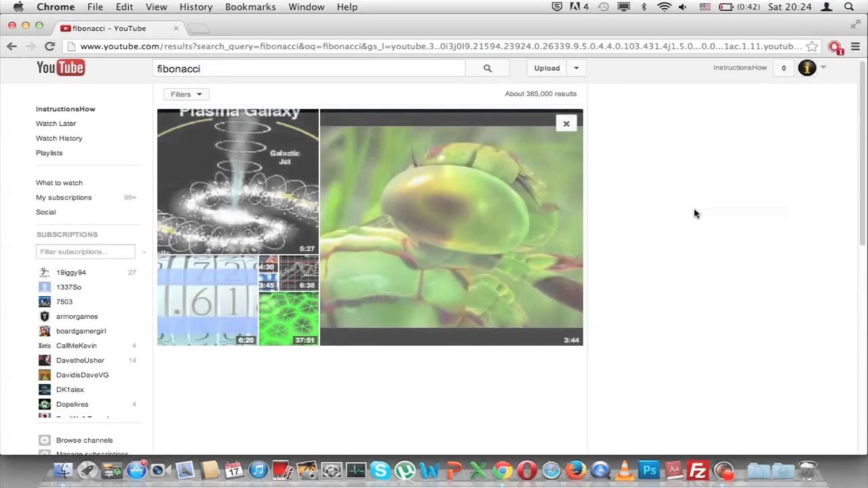Open the boardgamergirl subscription
The width and height of the screenshot is (868, 488).
tap(81, 331)
